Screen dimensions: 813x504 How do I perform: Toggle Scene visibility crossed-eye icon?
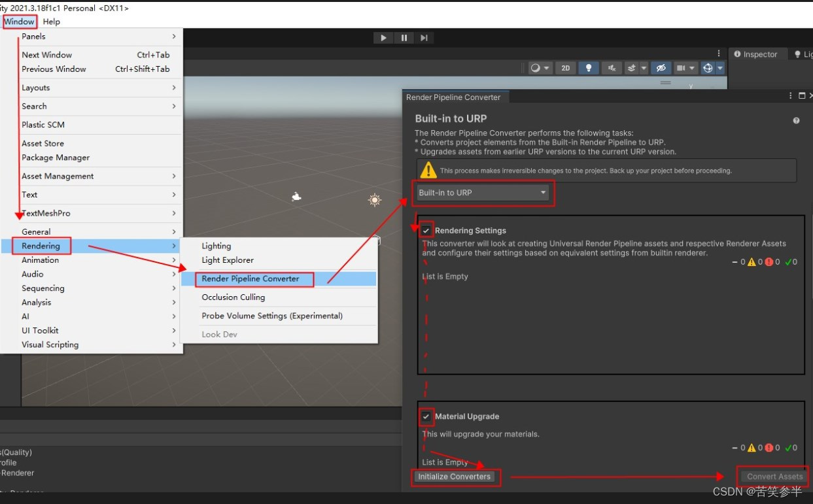(661, 67)
